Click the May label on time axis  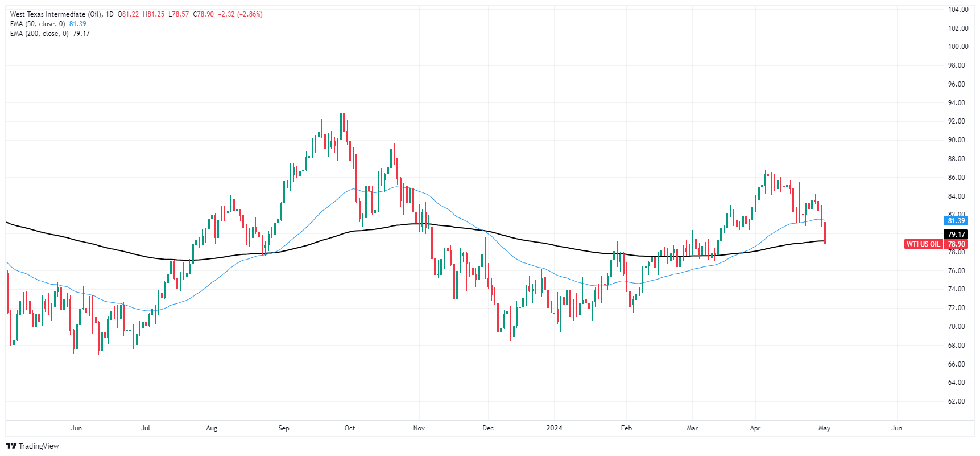824,428
